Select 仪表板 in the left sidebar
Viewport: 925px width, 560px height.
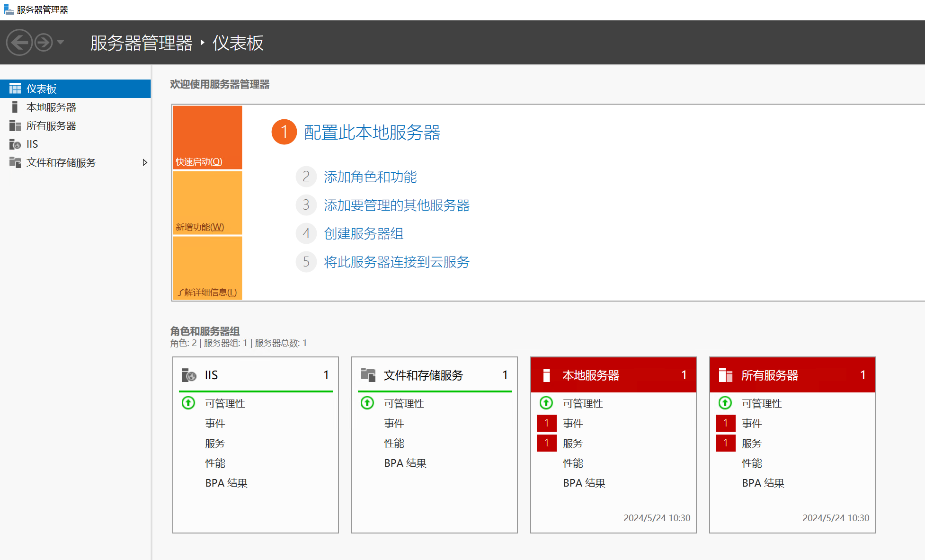click(x=75, y=89)
